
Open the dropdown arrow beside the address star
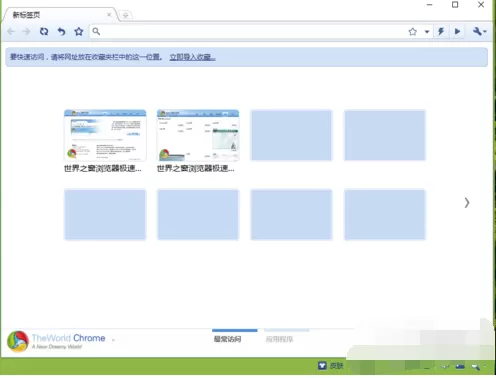tap(427, 32)
